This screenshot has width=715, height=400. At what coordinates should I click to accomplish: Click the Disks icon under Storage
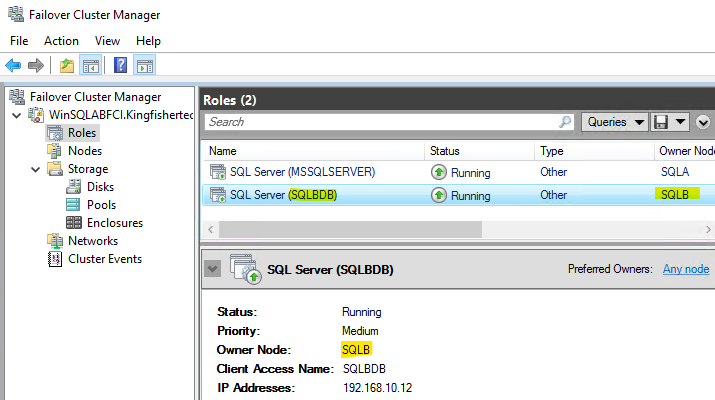click(73, 187)
